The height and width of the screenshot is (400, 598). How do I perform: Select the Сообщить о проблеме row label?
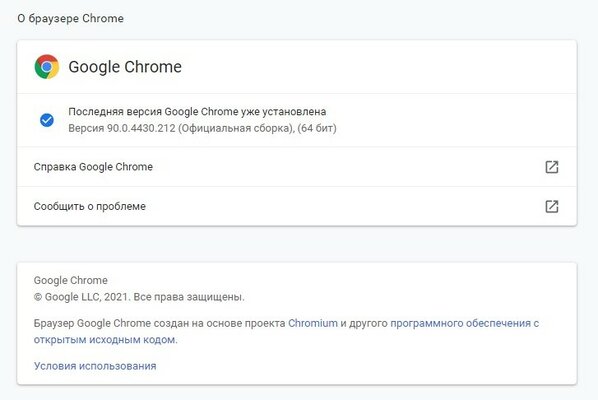90,206
